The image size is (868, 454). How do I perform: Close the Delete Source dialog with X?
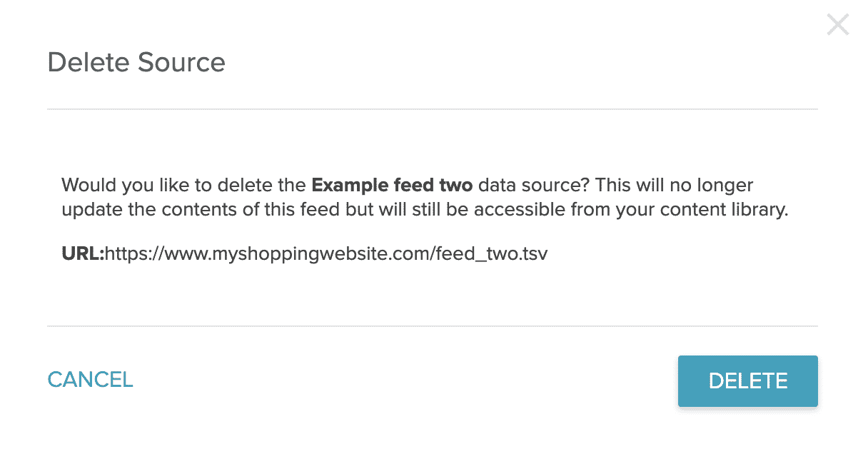[837, 25]
